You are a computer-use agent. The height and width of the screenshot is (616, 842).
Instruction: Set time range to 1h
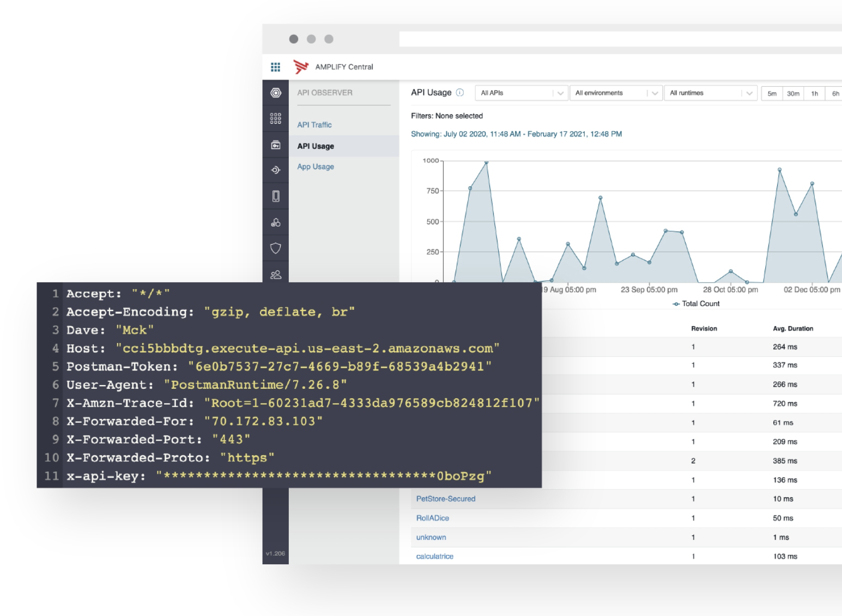[814, 94]
